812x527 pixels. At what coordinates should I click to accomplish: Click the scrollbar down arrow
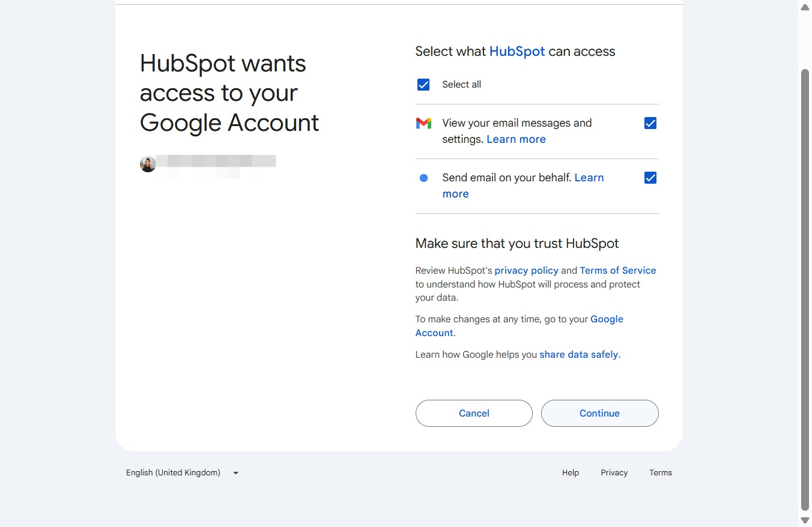(805, 520)
